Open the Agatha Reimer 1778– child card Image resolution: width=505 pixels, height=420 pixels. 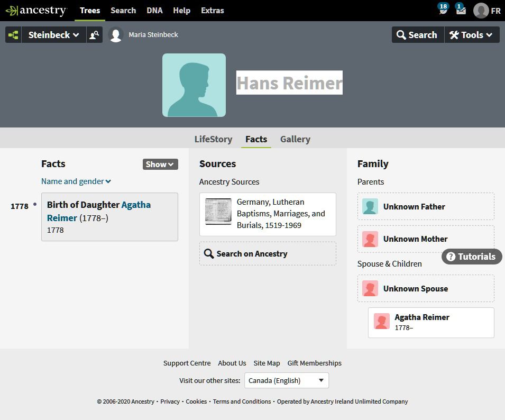click(431, 323)
